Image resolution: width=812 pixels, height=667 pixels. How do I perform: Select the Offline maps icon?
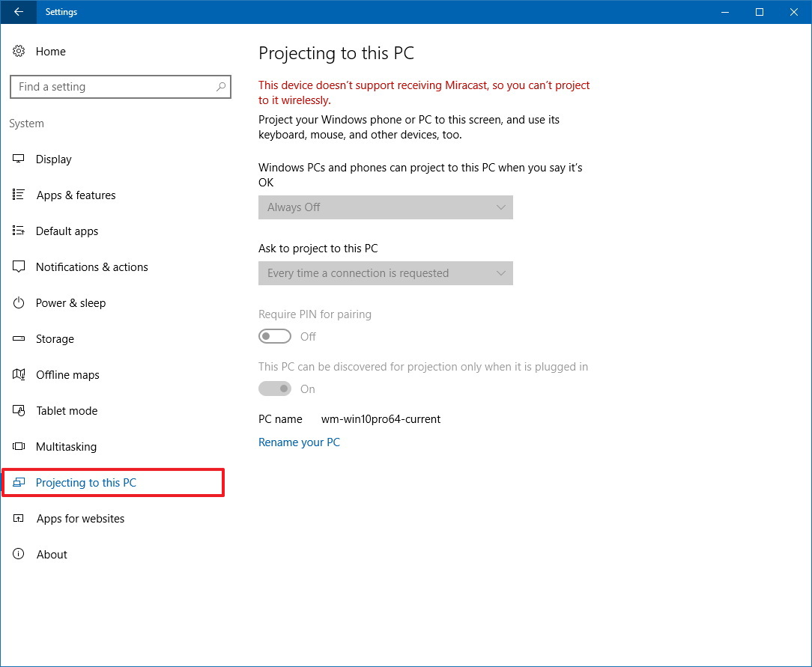tap(19, 375)
